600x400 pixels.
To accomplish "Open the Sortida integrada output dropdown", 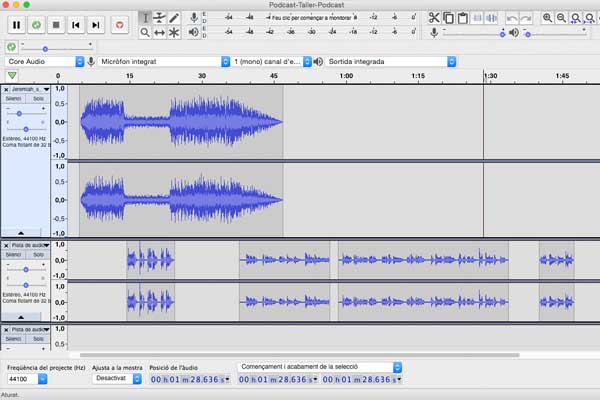I will (391, 62).
